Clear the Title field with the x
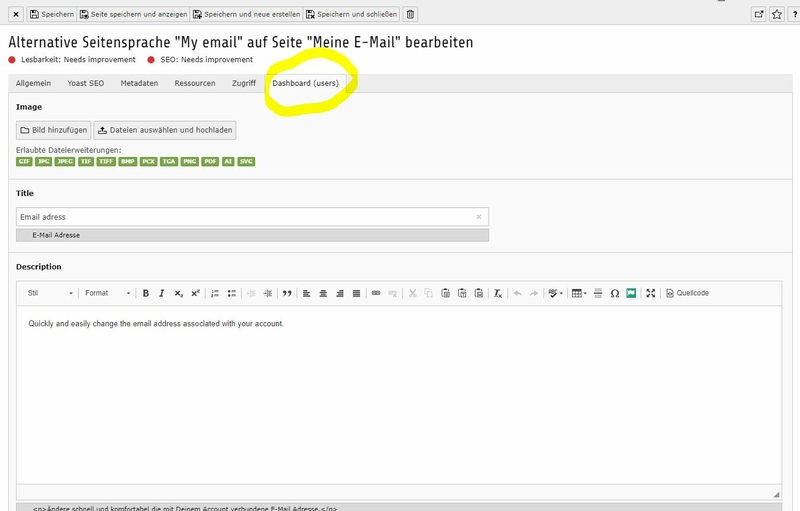The image size is (800, 511). [x=479, y=217]
